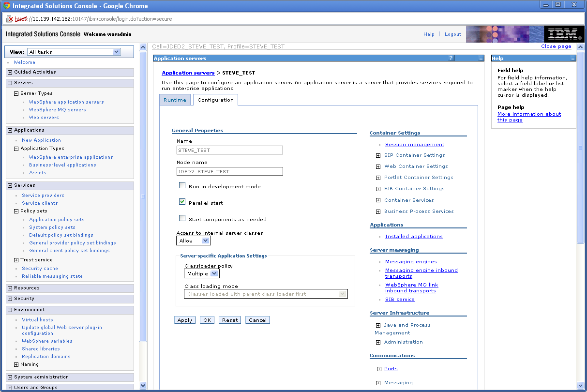The image size is (587, 392).
Task: Open WebSphere variables in navigation
Action: pos(47,341)
